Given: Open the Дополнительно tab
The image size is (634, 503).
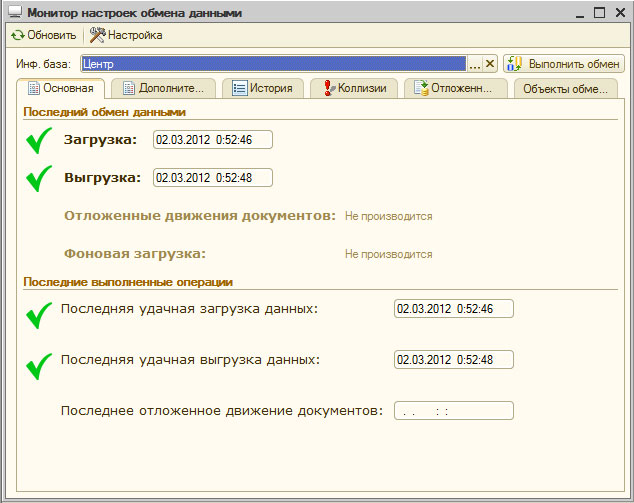Looking at the screenshot, I should click(x=163, y=88).
